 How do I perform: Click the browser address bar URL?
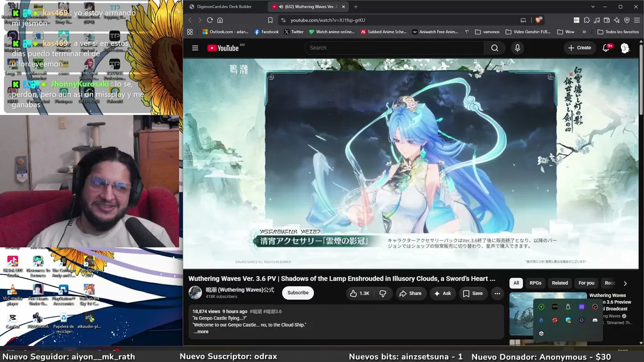click(328, 20)
